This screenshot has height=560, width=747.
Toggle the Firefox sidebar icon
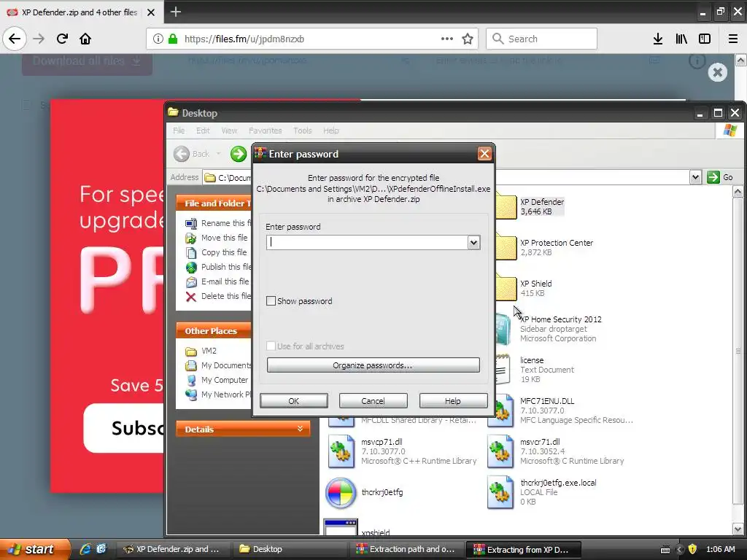click(x=705, y=39)
